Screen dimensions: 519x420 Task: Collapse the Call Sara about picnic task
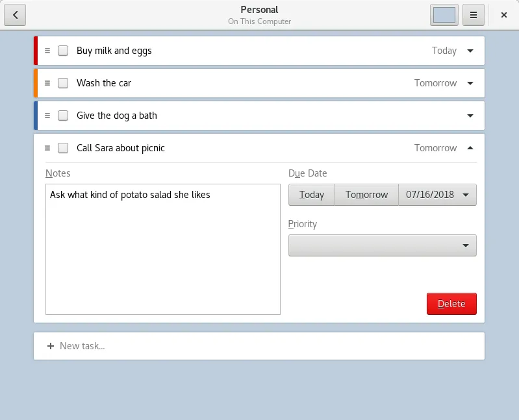click(470, 148)
